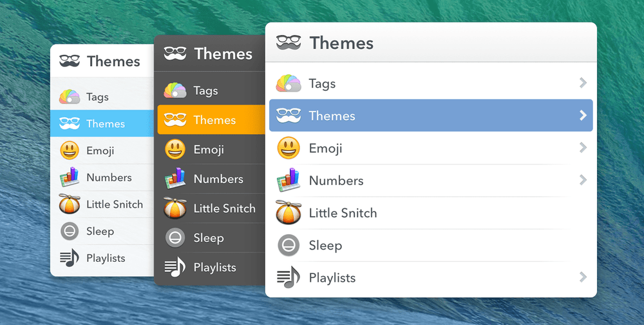This screenshot has width=644, height=325.
Task: Click the Numbers icon in the light gray window
Action: (70, 177)
